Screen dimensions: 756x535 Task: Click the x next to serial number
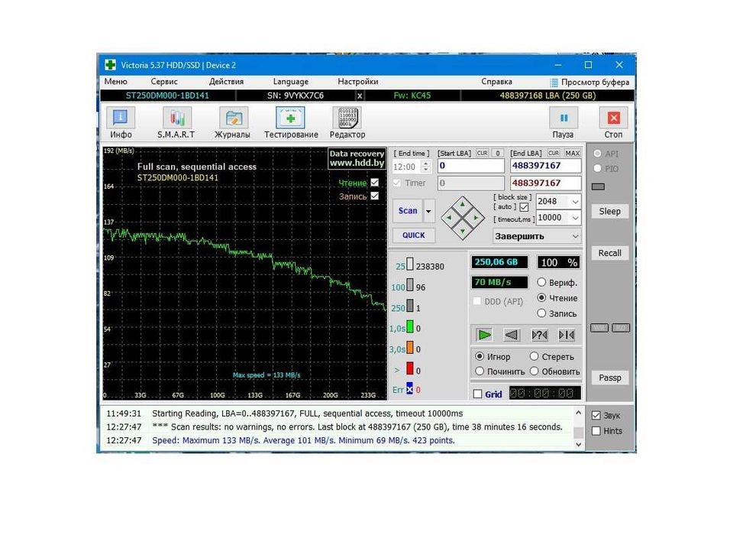click(x=360, y=96)
